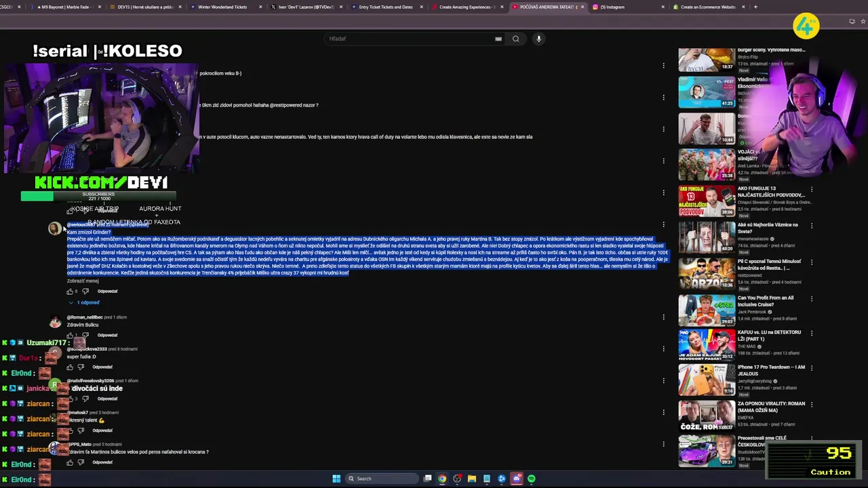Activate voice search microphone icon
This screenshot has width=868, height=488.
click(x=538, y=39)
